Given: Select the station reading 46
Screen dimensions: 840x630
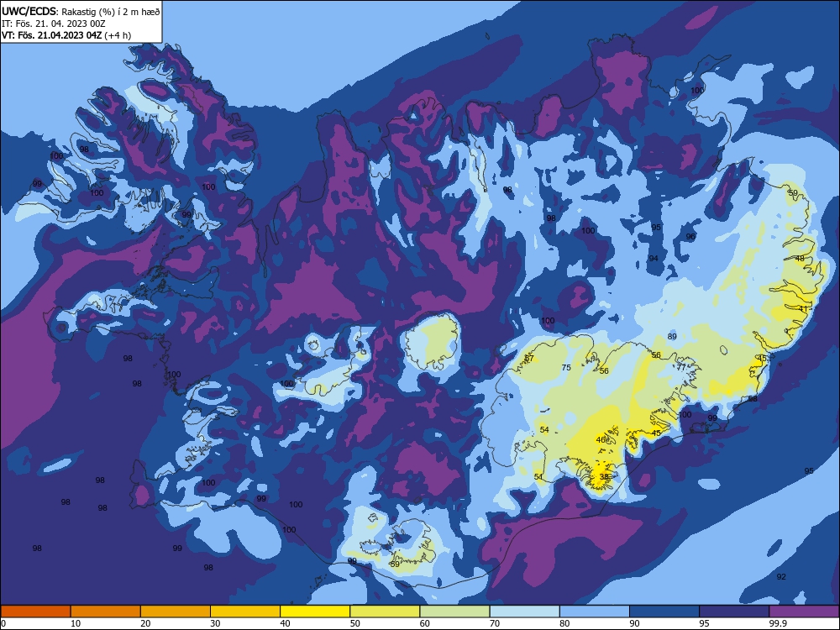Looking at the screenshot, I should click(601, 440).
